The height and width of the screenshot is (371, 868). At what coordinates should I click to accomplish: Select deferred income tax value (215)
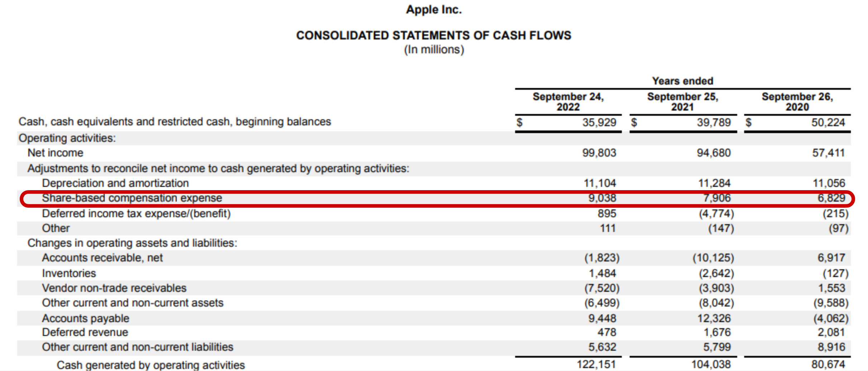835,214
